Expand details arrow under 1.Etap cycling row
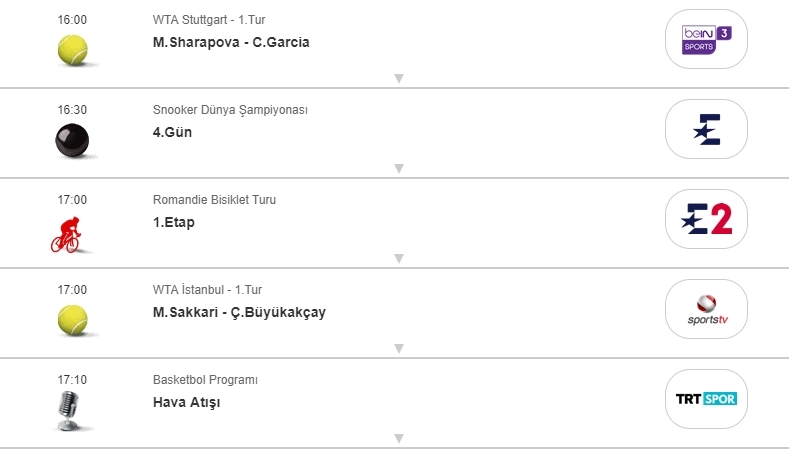Viewport: 789px width, 449px height. point(398,258)
